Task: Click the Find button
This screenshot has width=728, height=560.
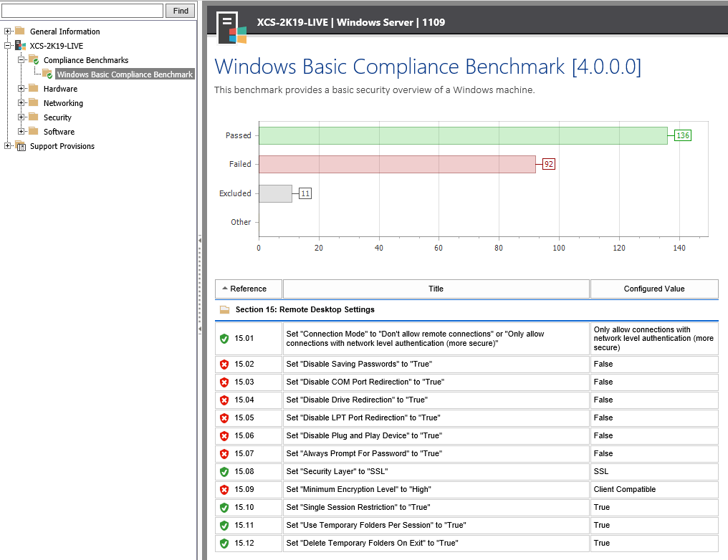Action: [179, 11]
